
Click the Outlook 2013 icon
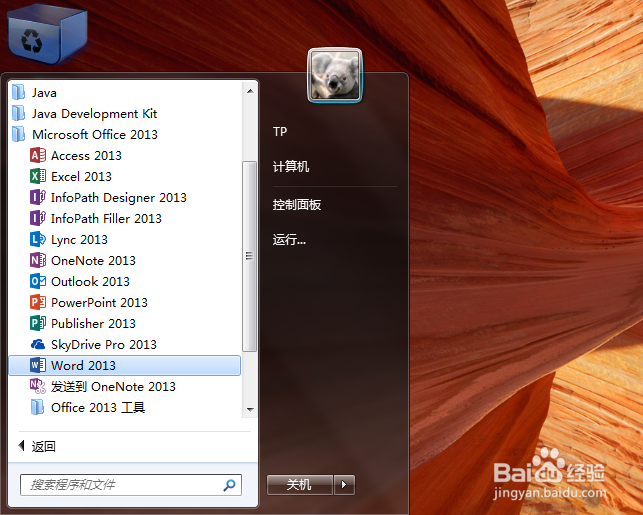[x=38, y=281]
